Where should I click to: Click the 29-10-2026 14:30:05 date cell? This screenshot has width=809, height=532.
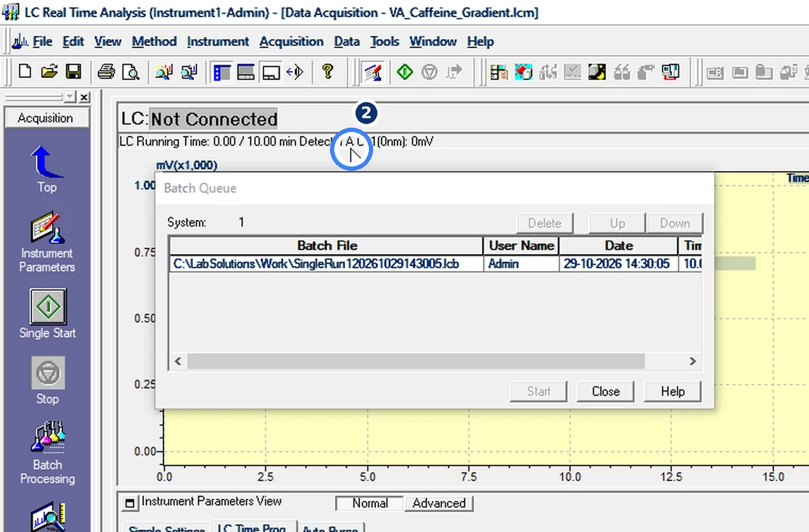click(x=618, y=263)
